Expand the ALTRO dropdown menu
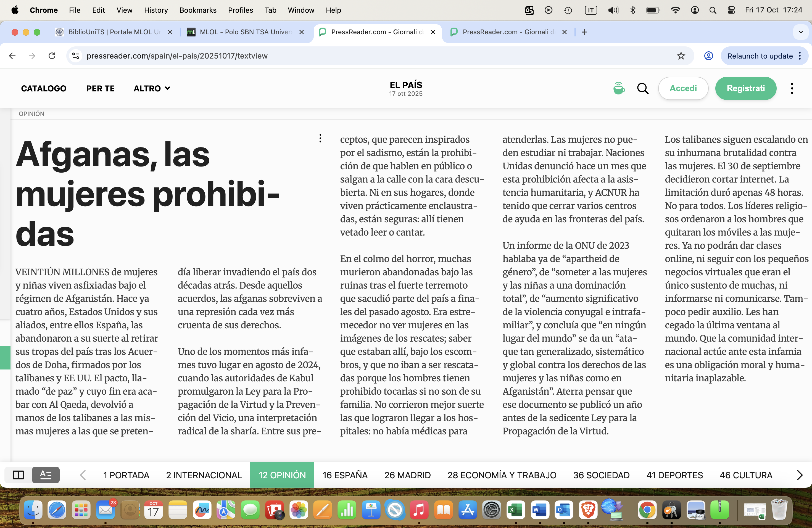The width and height of the screenshot is (812, 528). 152,88
